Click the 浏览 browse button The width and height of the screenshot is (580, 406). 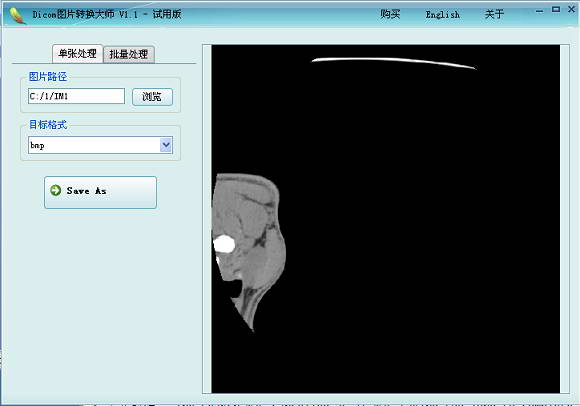click(152, 97)
